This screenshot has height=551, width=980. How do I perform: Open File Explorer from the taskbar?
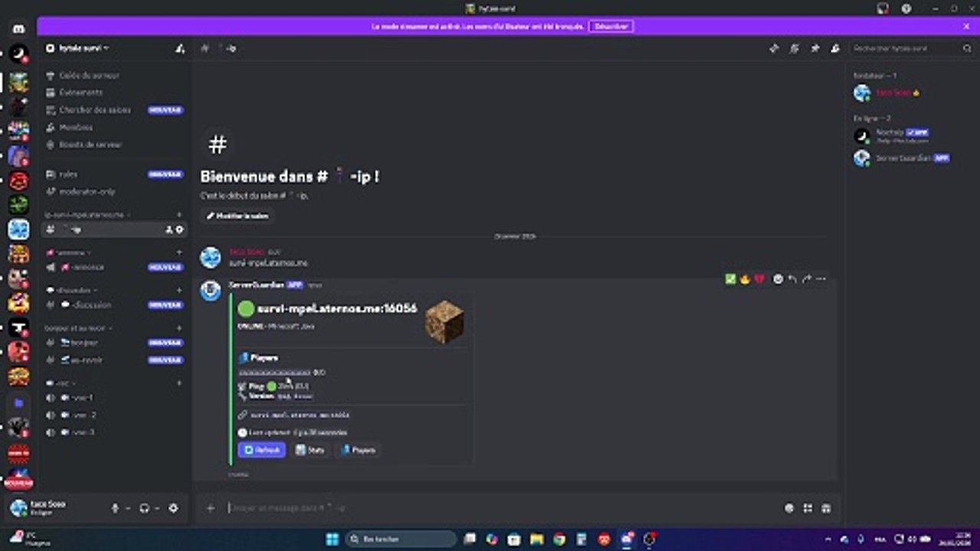[537, 539]
